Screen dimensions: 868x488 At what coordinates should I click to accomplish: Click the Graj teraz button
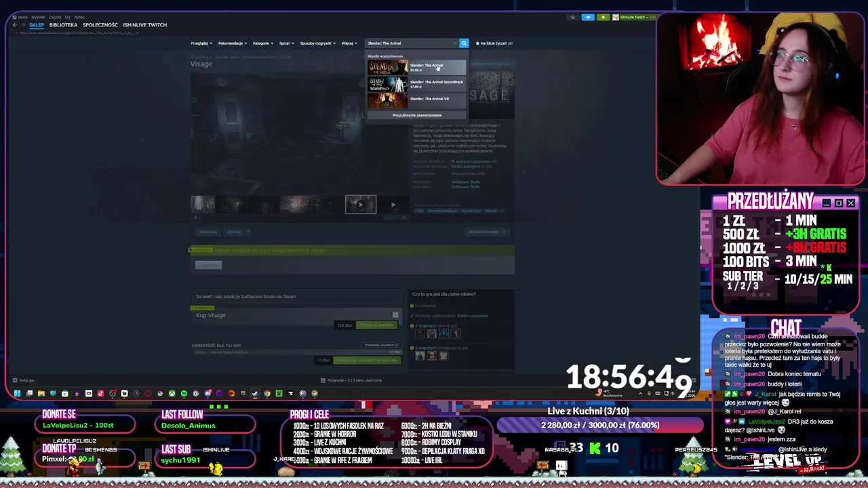point(208,265)
